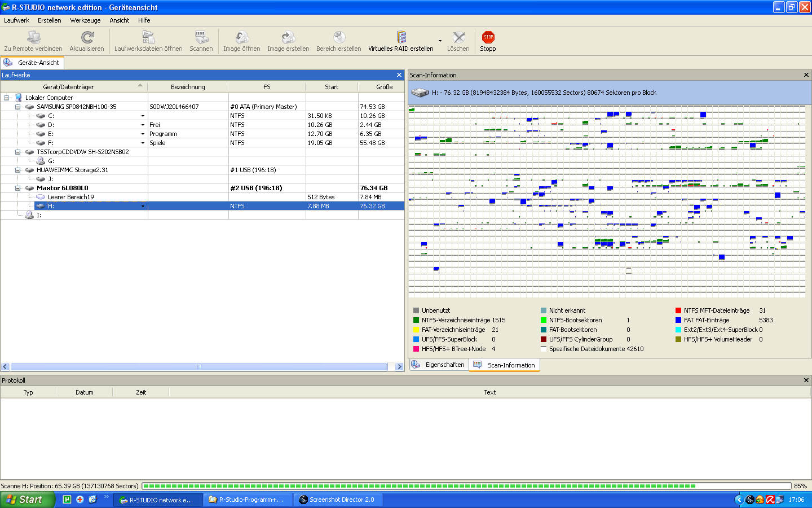Open dropdown arrow on E: partition row

(143, 134)
